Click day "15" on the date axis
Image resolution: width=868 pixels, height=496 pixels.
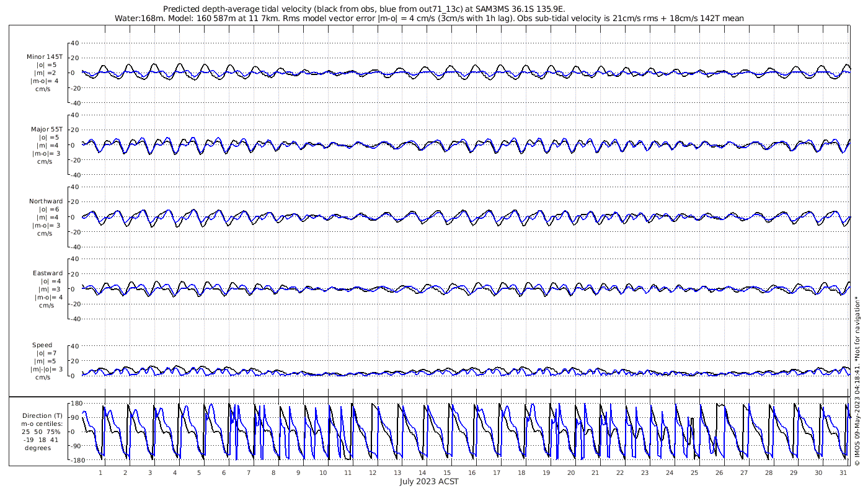click(x=446, y=472)
